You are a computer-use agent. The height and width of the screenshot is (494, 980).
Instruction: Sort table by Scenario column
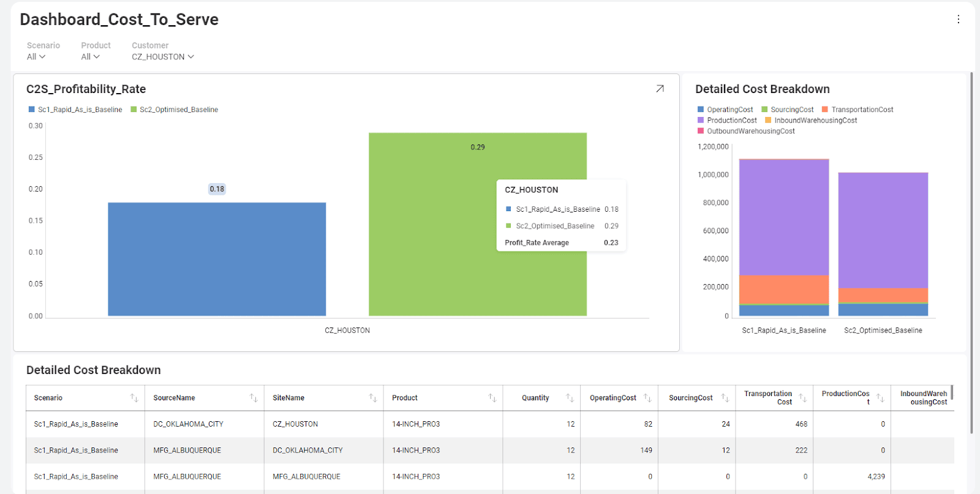pos(134,398)
